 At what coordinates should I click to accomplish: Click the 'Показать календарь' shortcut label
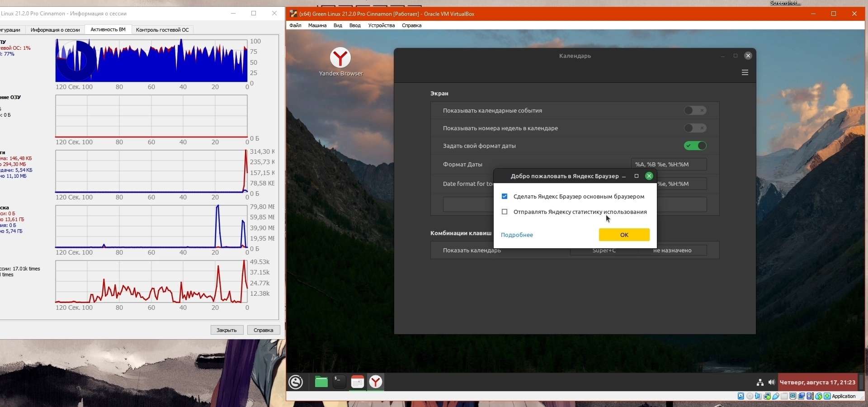tap(472, 250)
